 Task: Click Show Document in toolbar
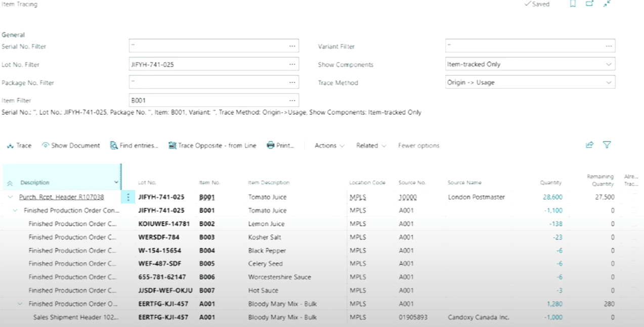[x=71, y=146]
